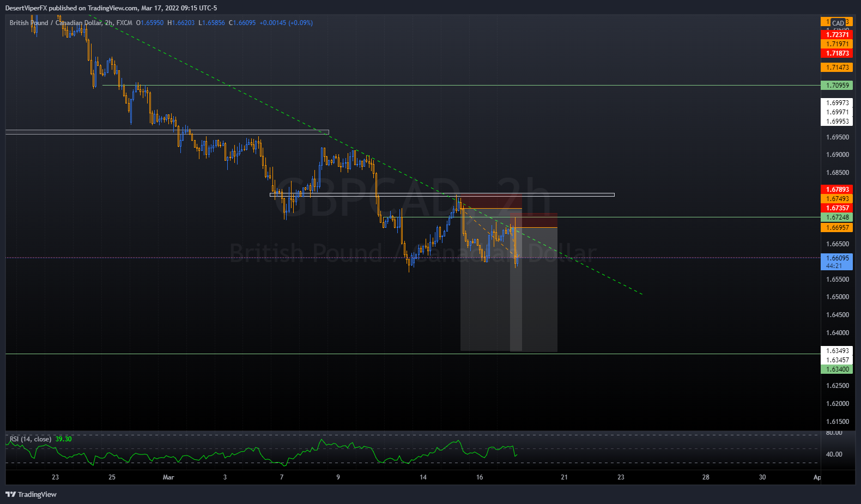The image size is (861, 504).
Task: Click the DesertViperFX published header text
Action: tap(111, 8)
